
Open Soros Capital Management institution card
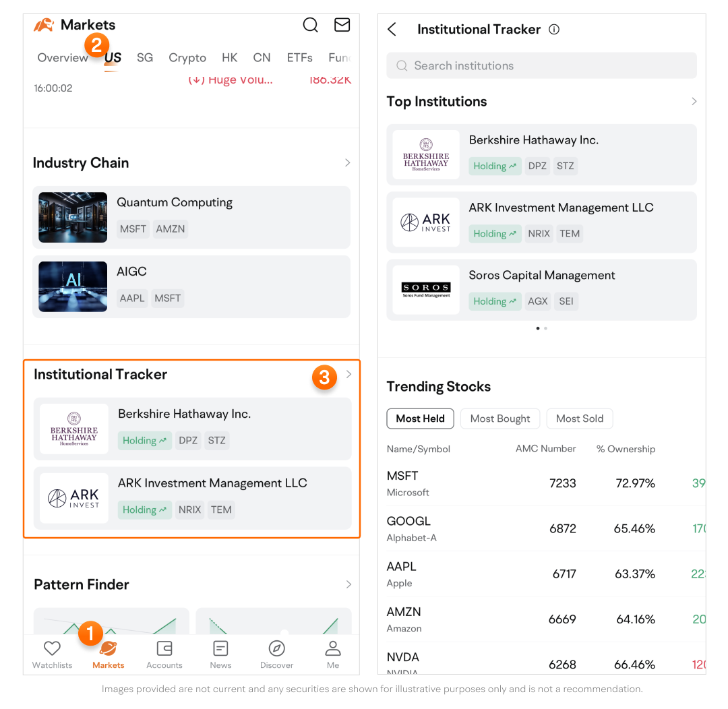coord(541,289)
